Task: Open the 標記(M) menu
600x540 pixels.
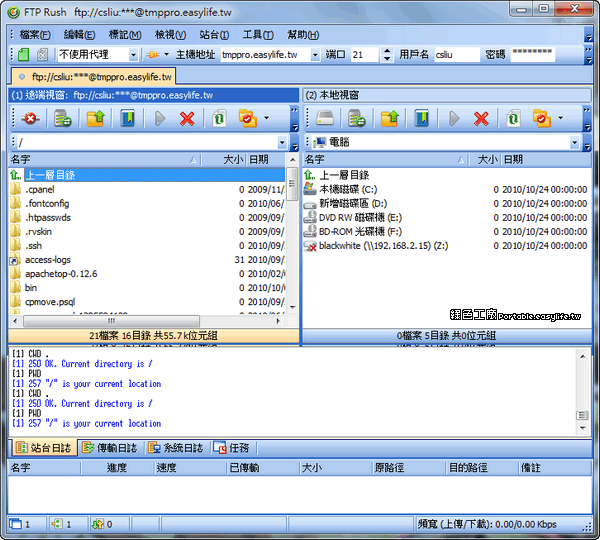Action: coord(125,35)
